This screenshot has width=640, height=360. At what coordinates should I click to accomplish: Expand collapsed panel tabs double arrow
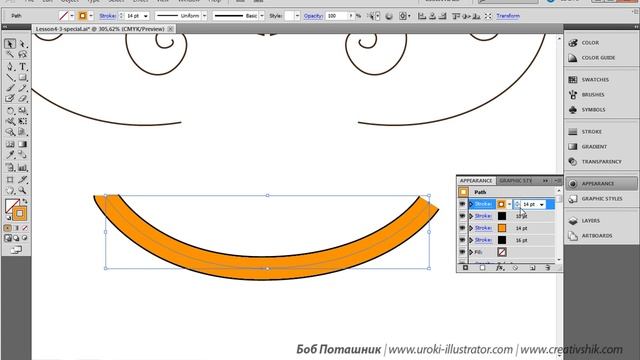(545, 180)
